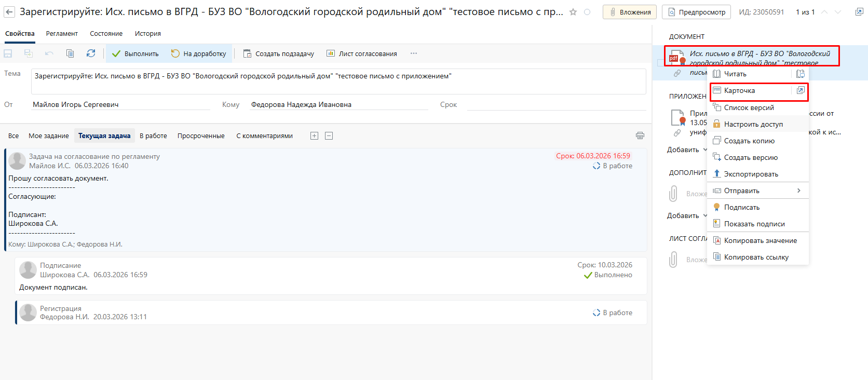Image resolution: width=868 pixels, height=380 pixels.
Task: Click the print icon above the task list
Action: pos(640,135)
